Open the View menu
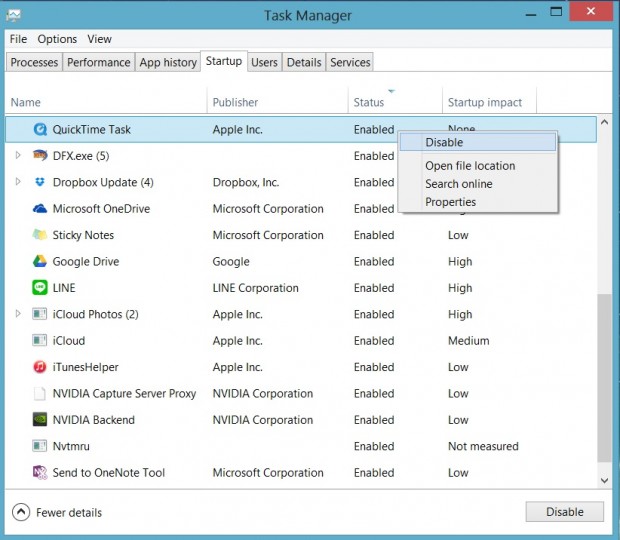Viewport: 620px width, 540px height. point(99,39)
